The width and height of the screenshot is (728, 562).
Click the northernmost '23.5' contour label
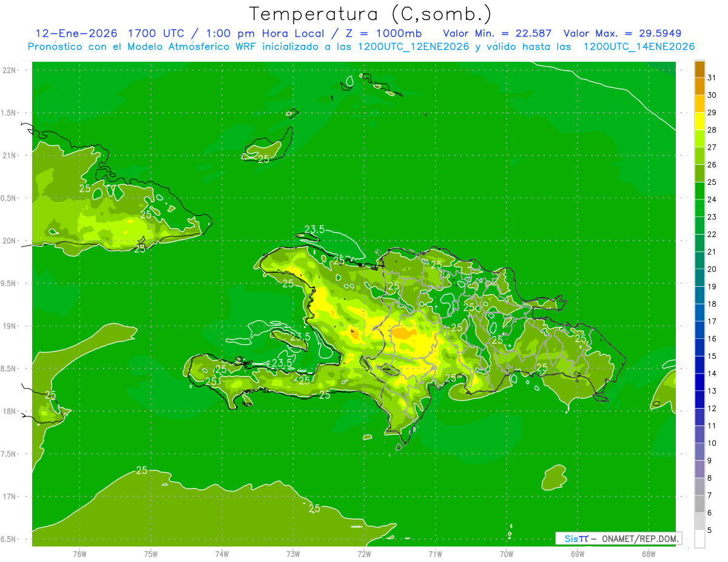314,229
